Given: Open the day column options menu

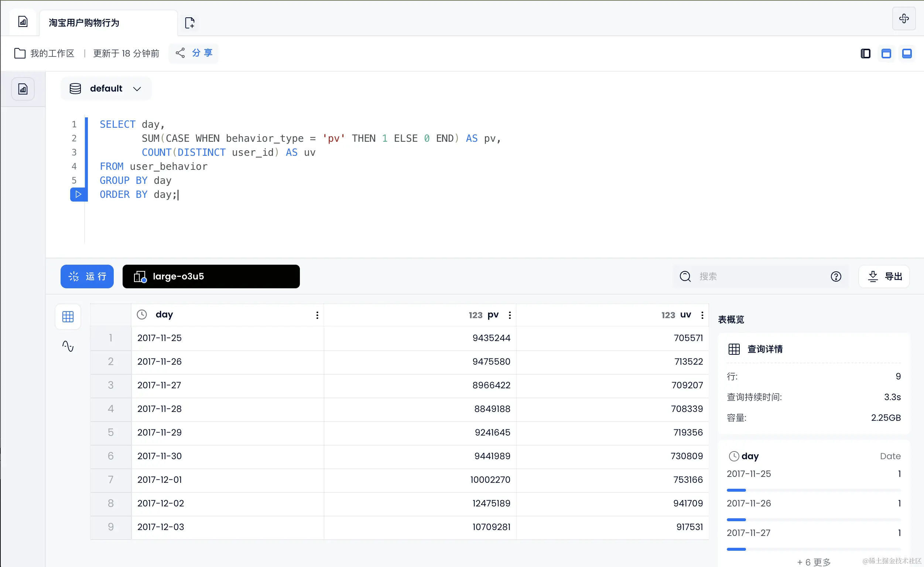Looking at the screenshot, I should tap(317, 315).
